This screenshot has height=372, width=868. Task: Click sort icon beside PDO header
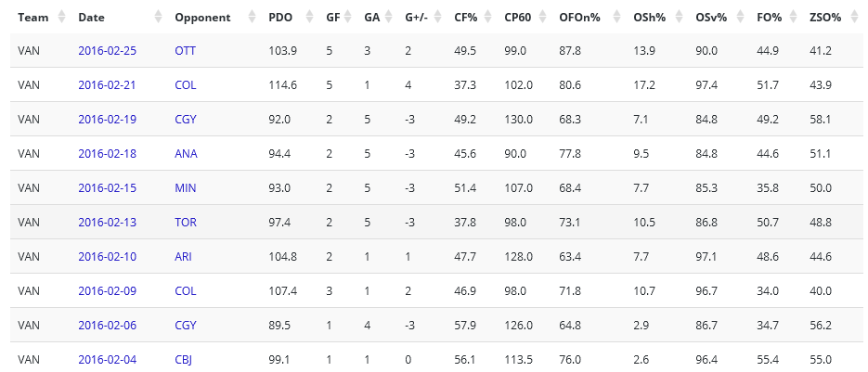(x=310, y=18)
